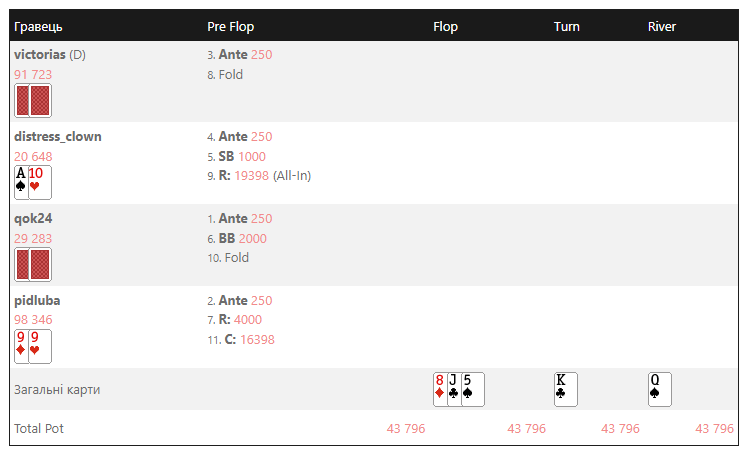Click distress_clown's 10 of hearts card

click(40, 182)
